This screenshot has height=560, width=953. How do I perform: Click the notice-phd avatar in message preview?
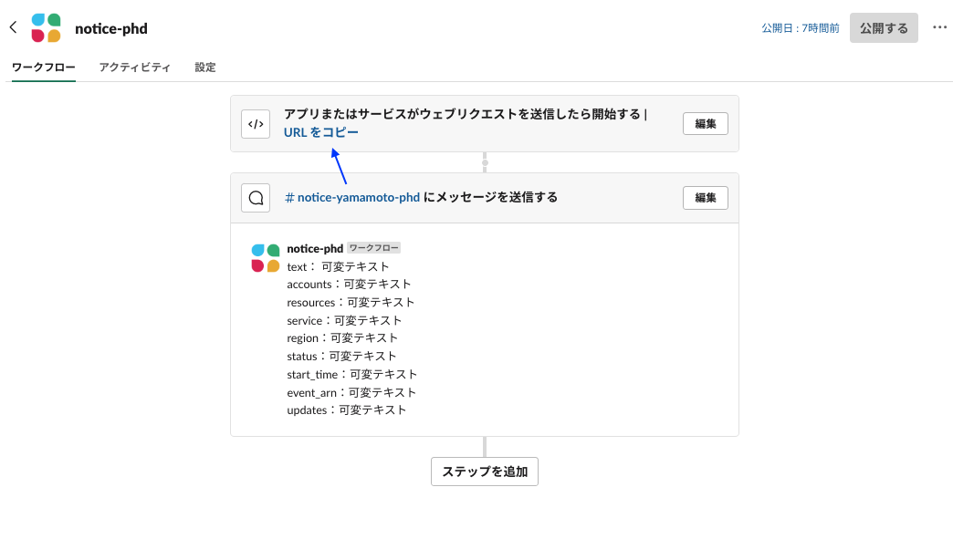coord(265,258)
